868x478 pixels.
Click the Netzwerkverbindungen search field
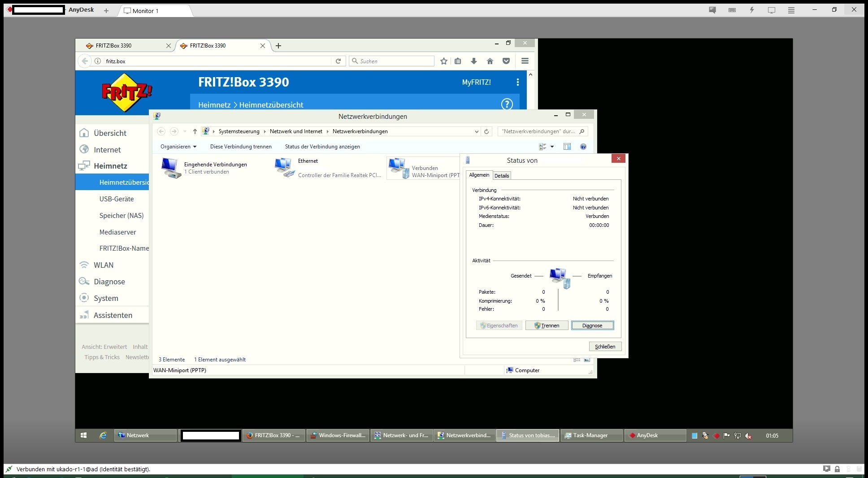tap(542, 131)
